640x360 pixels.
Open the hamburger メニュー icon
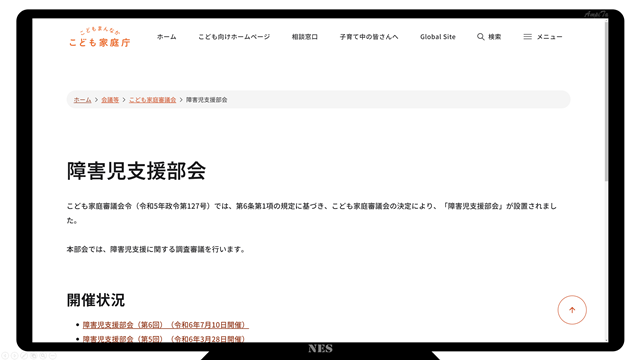click(x=527, y=37)
